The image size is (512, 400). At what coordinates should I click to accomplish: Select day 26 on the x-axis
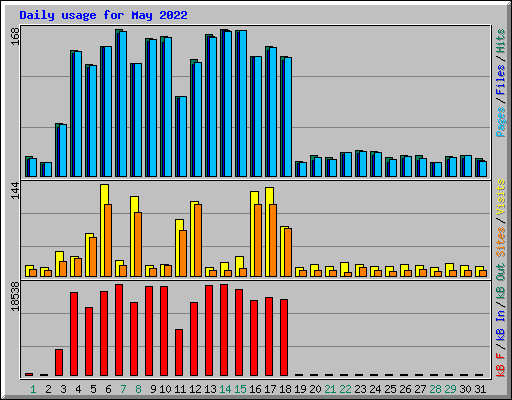click(x=405, y=389)
